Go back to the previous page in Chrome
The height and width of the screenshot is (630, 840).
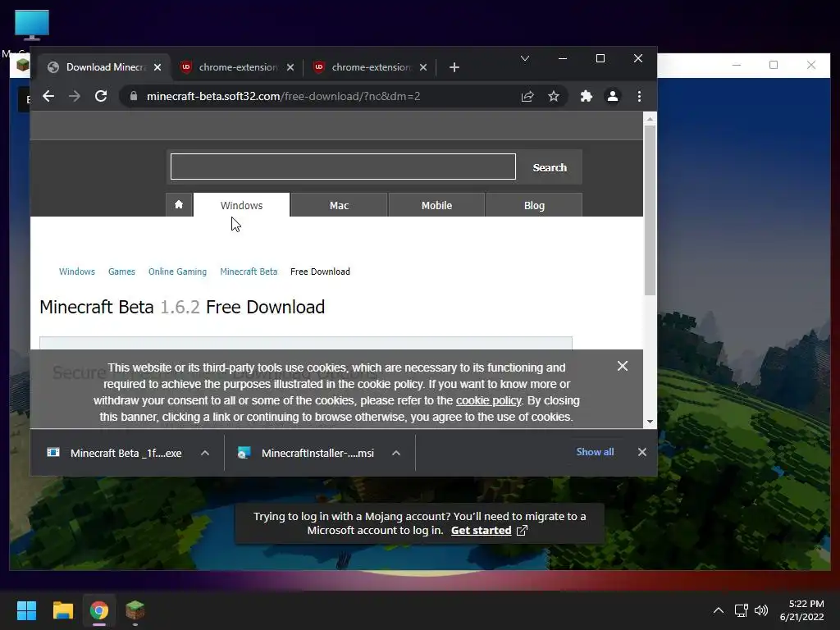[48, 97]
